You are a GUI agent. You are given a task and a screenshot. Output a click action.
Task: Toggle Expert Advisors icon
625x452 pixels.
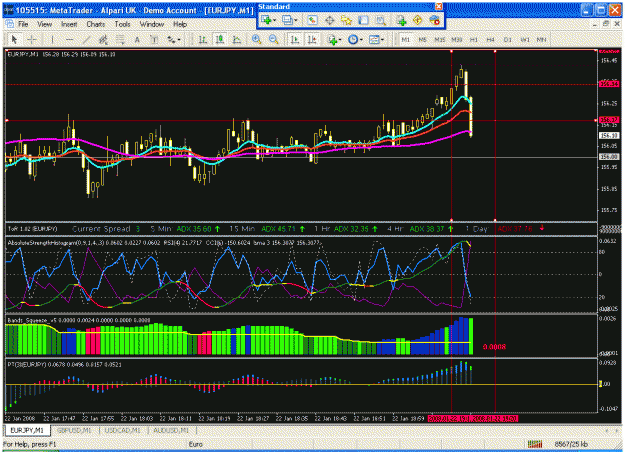point(434,20)
